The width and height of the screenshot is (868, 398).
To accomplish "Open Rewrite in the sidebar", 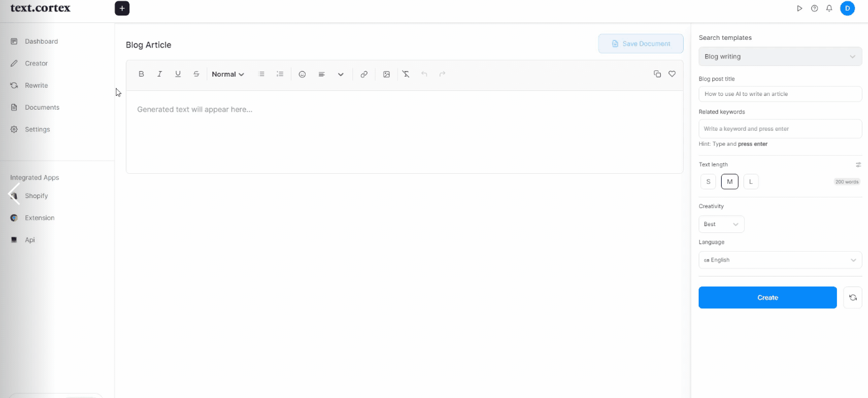I will pos(36,85).
